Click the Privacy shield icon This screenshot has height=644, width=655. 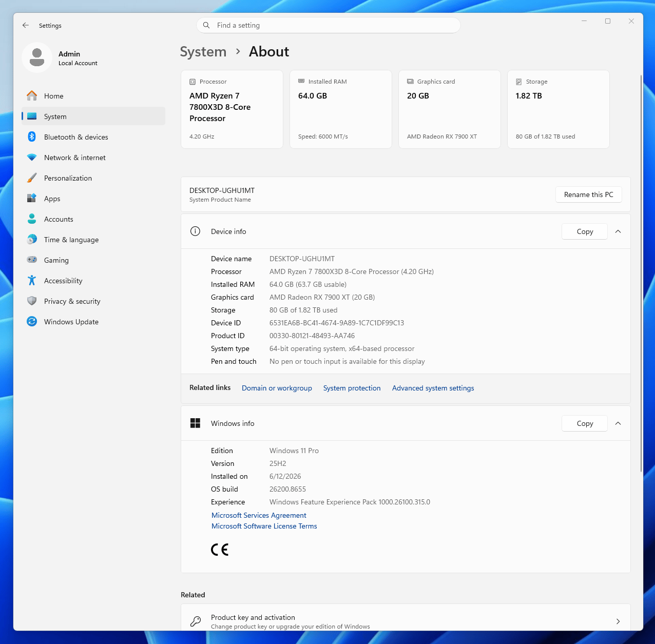coord(32,301)
